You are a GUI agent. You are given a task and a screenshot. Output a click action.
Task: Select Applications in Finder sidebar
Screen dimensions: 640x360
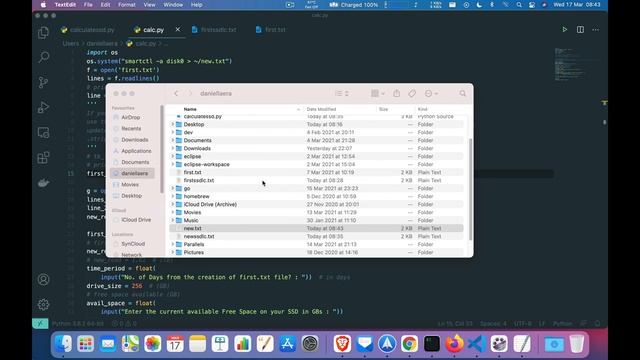[136, 151]
